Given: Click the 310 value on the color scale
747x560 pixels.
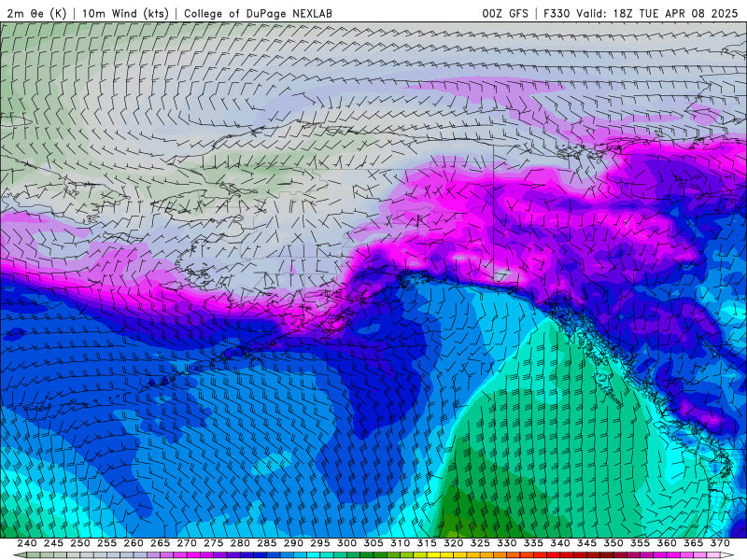Looking at the screenshot, I should click(401, 543).
